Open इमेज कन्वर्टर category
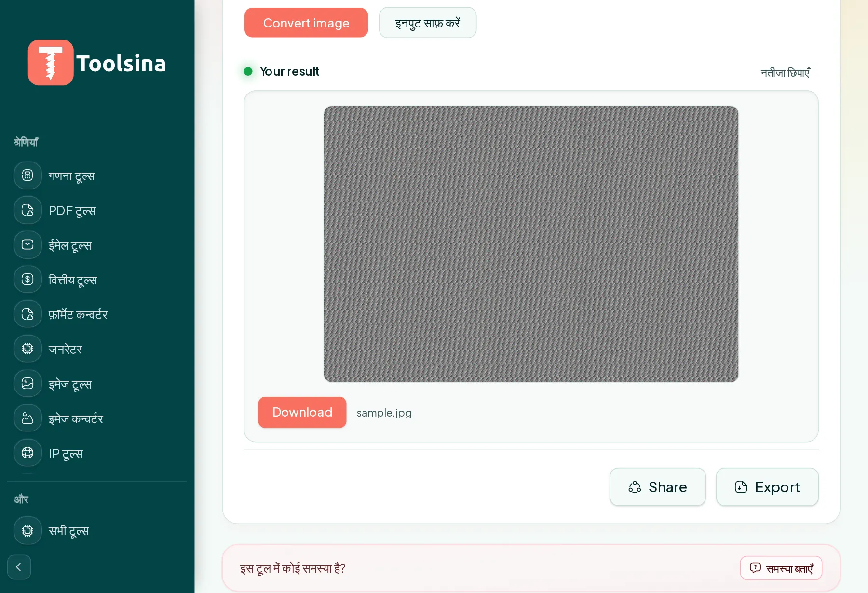The height and width of the screenshot is (593, 868). tap(96, 418)
